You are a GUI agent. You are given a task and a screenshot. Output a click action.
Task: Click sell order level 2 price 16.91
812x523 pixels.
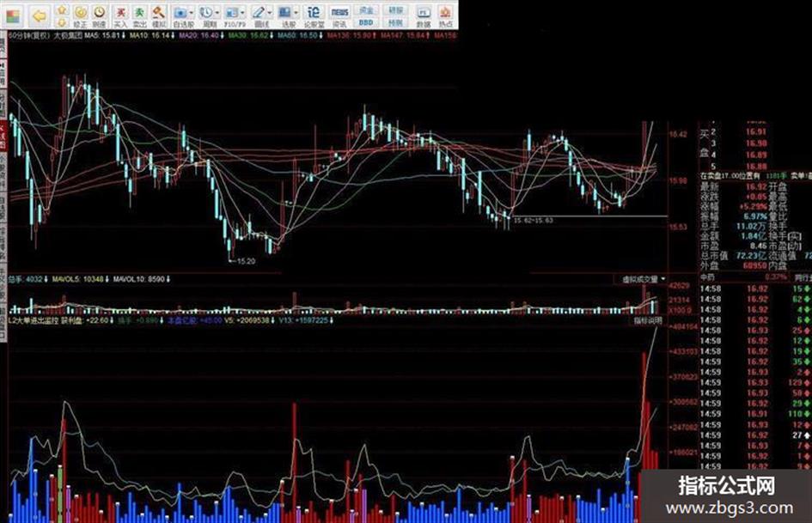point(756,132)
